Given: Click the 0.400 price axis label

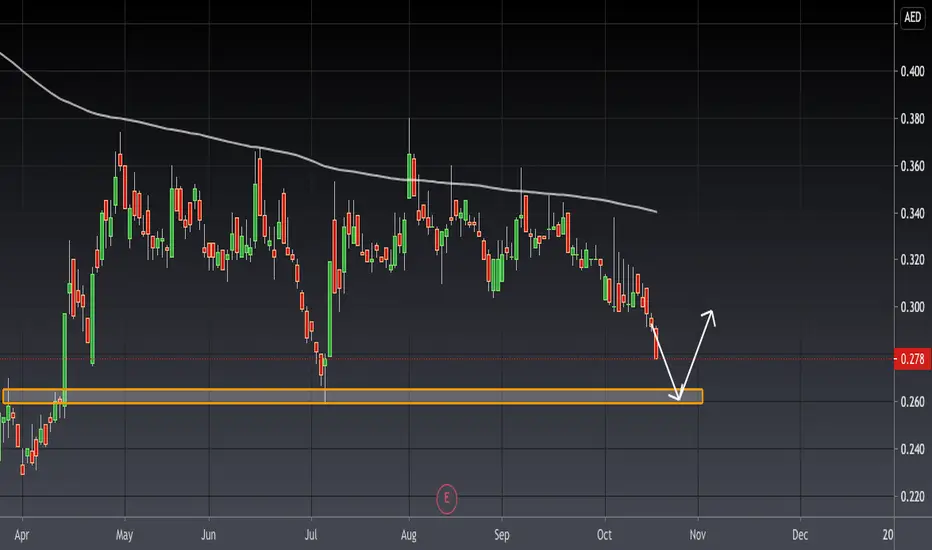Looking at the screenshot, I should (912, 71).
